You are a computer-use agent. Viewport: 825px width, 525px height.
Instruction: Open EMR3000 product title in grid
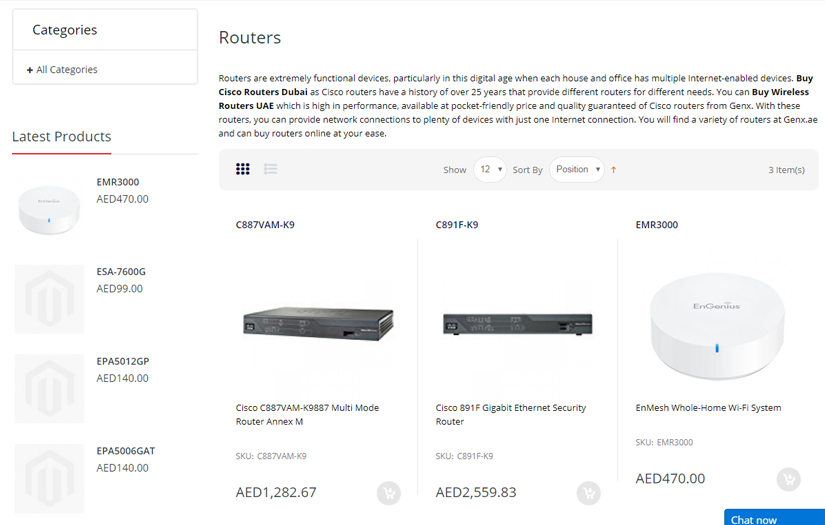(x=657, y=225)
